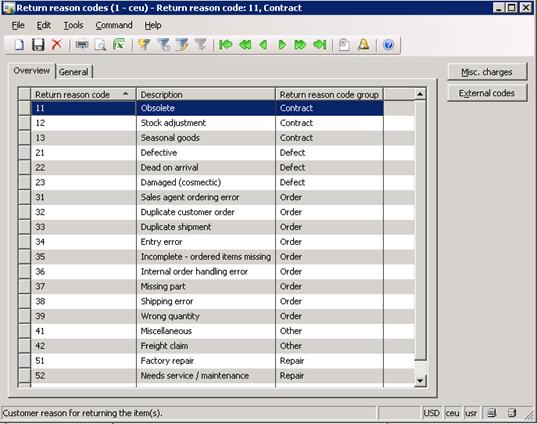Screen dimensions: 537x424
Task: Click the New record icon in toolbar
Action: pos(19,45)
